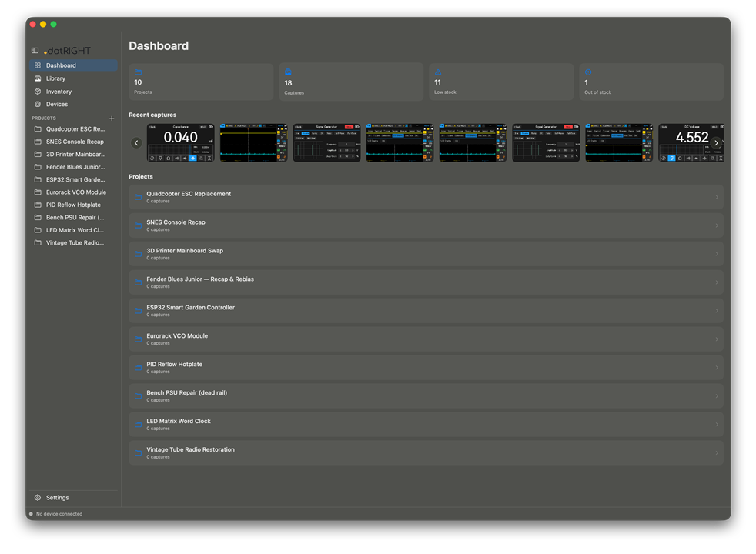Image resolution: width=756 pixels, height=554 pixels.
Task: Click the green macOS zoom window button
Action: pyautogui.click(x=54, y=24)
